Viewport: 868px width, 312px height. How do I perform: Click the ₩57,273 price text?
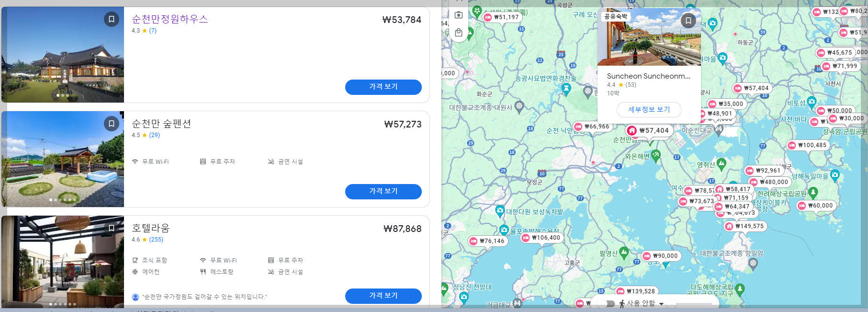(x=403, y=124)
